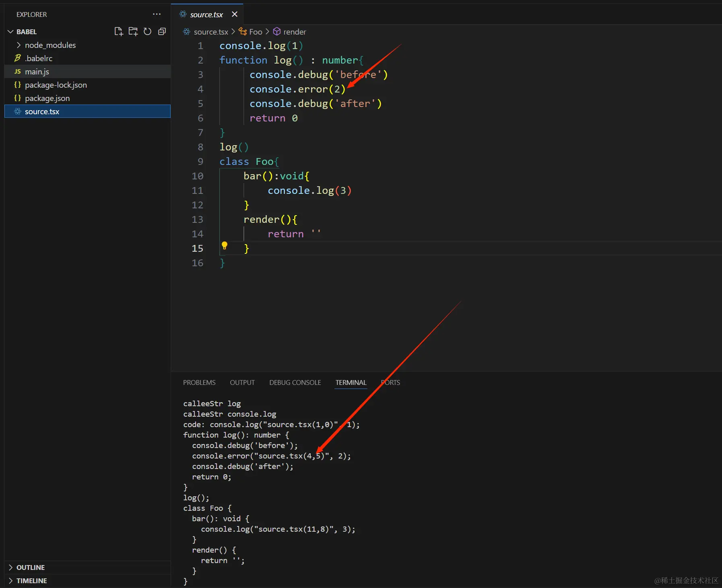
Task: Click line number 1 in the gutter
Action: (x=200, y=46)
